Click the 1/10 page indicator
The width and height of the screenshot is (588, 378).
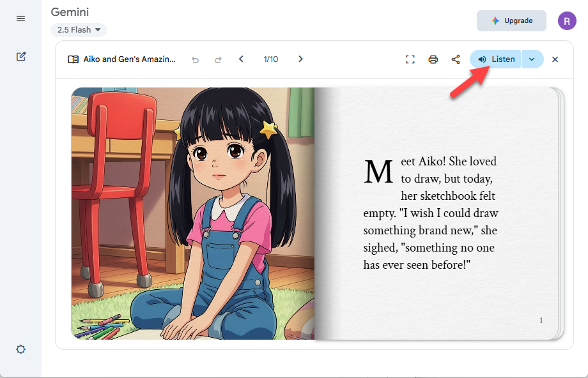[x=271, y=59]
